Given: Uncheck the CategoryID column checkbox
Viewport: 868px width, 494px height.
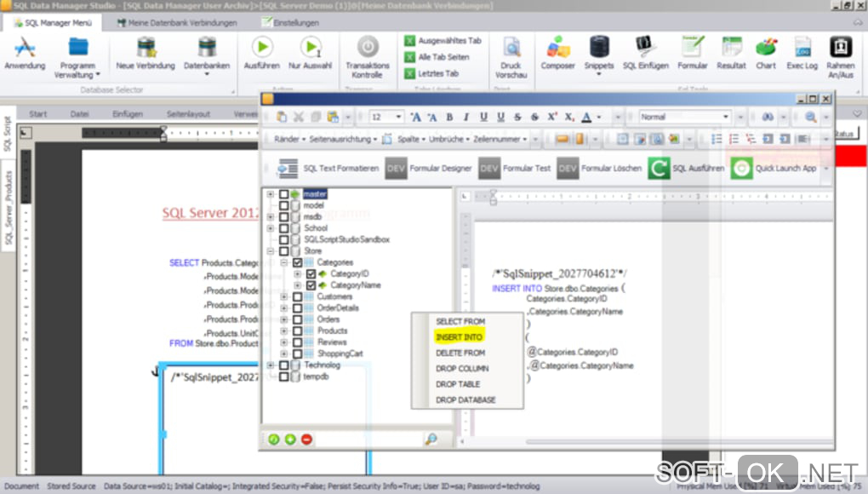Looking at the screenshot, I should [x=311, y=273].
